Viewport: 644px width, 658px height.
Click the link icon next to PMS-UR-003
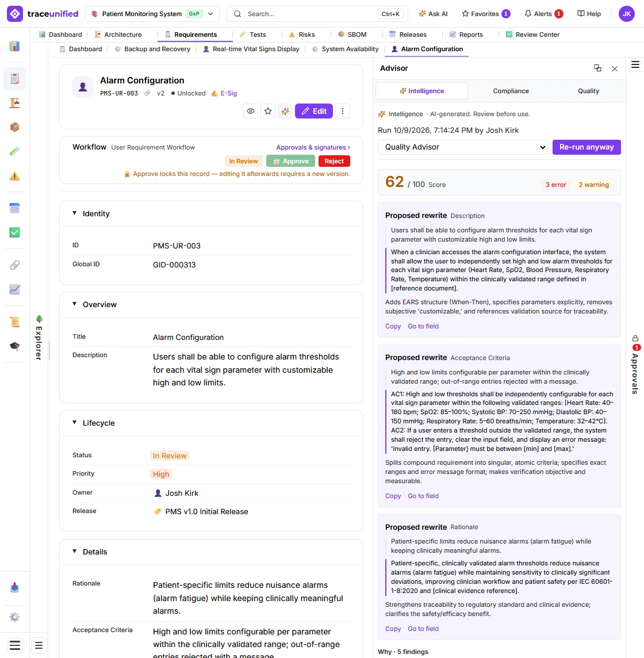147,93
